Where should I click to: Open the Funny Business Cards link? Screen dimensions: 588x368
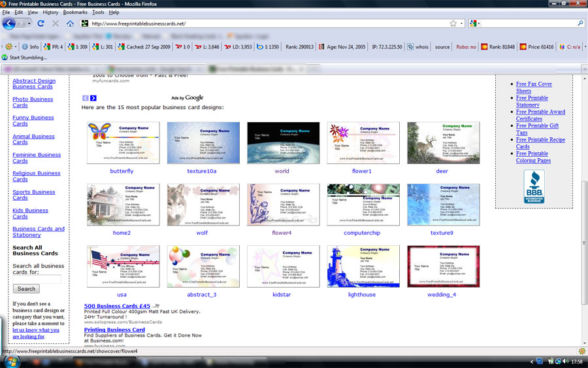[x=33, y=121]
